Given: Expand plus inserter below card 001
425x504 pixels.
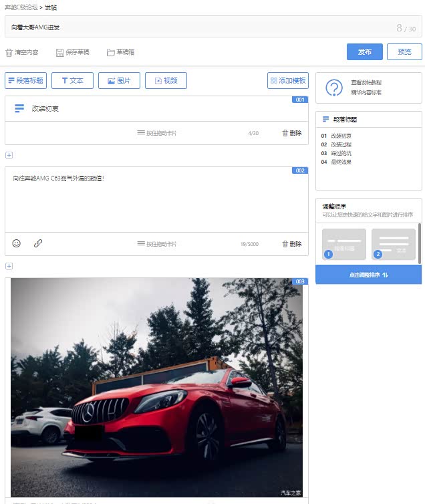Looking at the screenshot, I should [9, 155].
